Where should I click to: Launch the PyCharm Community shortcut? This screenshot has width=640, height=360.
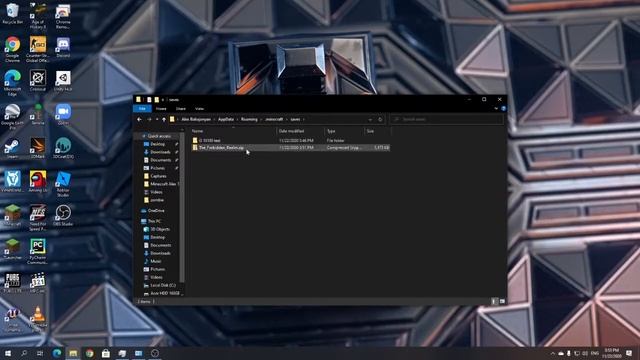click(x=38, y=251)
